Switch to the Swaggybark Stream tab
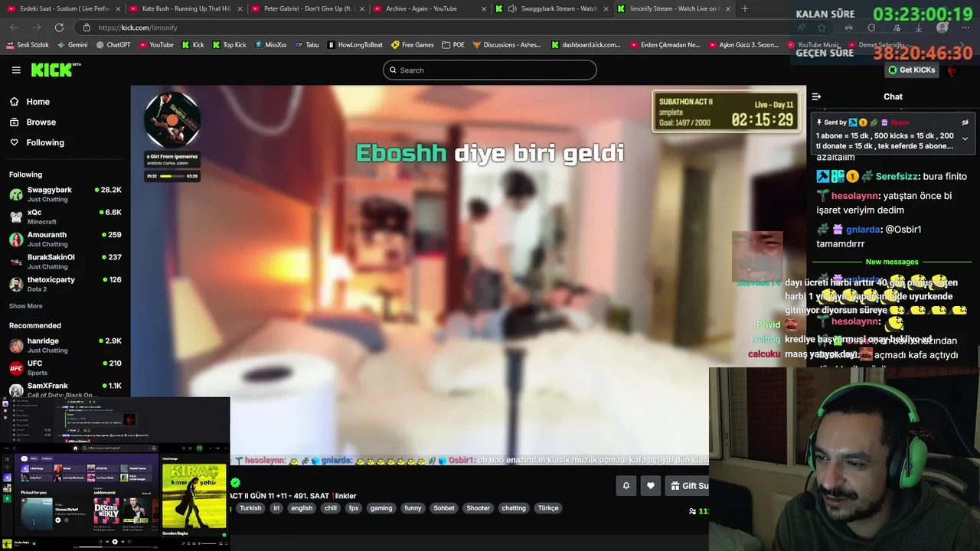 [x=550, y=9]
